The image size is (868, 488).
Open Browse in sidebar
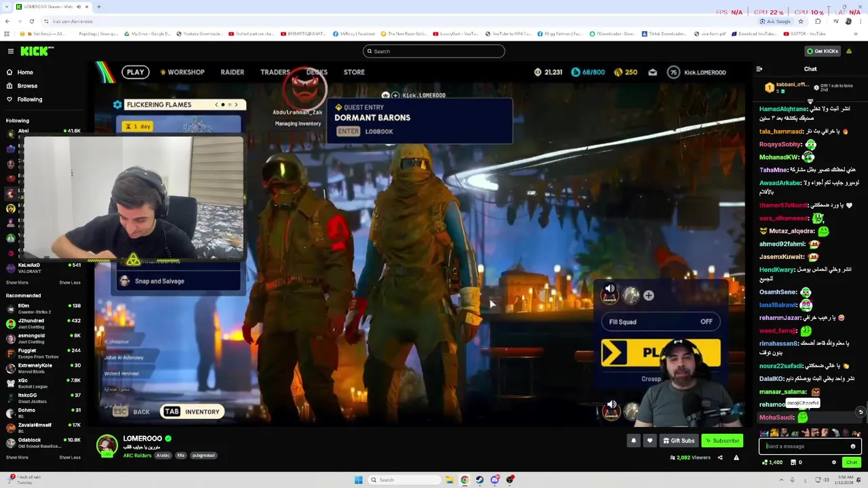pos(27,85)
